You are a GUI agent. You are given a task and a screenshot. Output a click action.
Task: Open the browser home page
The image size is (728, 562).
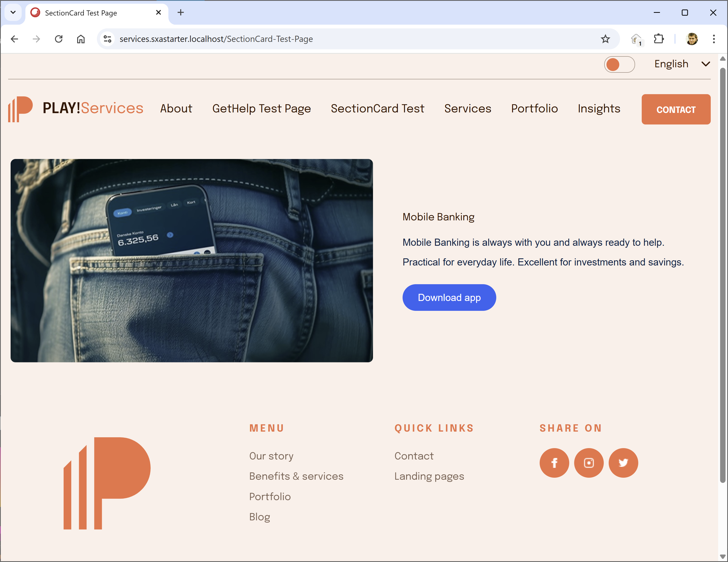(81, 39)
